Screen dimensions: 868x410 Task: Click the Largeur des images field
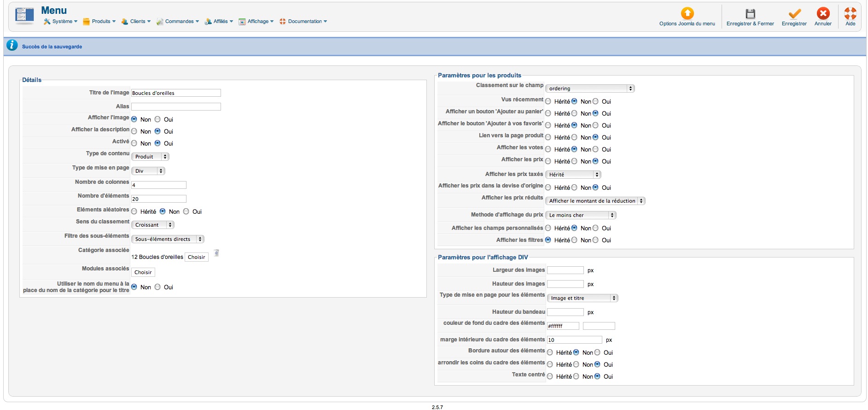click(565, 270)
